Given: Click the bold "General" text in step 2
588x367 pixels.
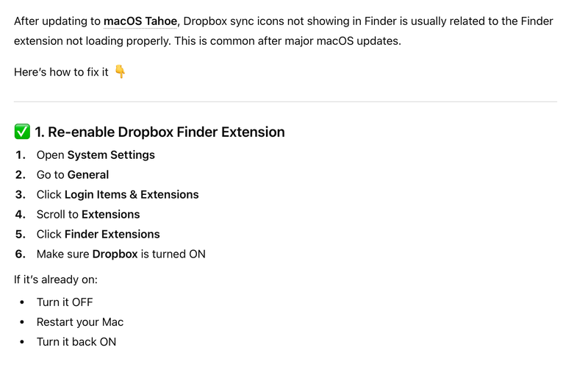Looking at the screenshot, I should pos(88,175).
